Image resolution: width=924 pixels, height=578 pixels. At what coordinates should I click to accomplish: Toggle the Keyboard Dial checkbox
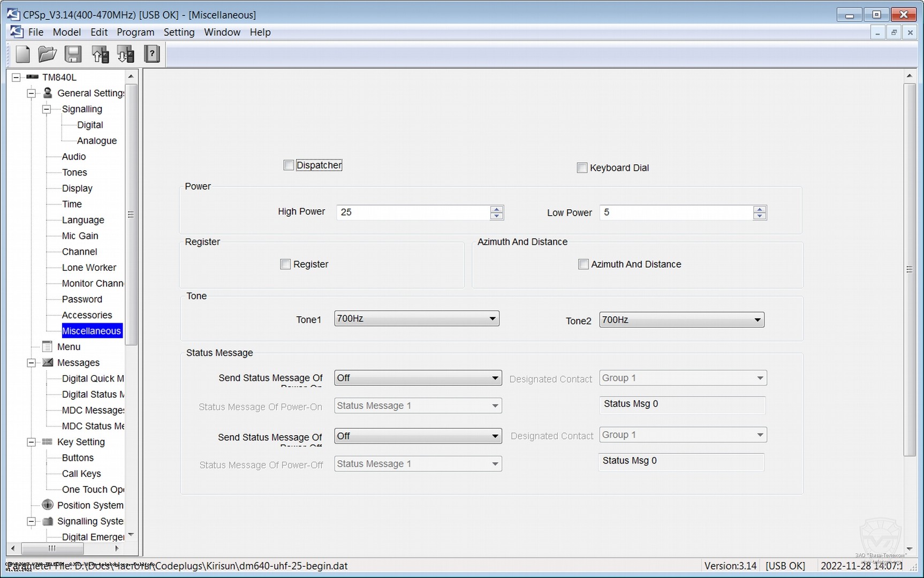(x=582, y=168)
